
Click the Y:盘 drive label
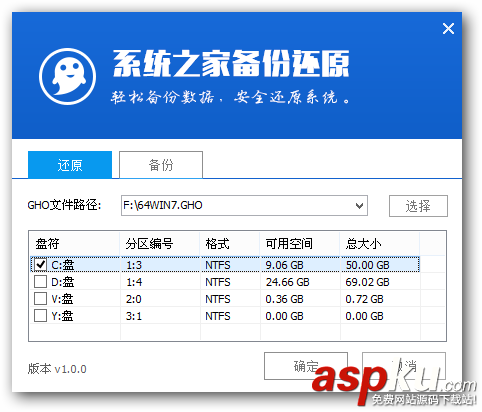(x=62, y=316)
